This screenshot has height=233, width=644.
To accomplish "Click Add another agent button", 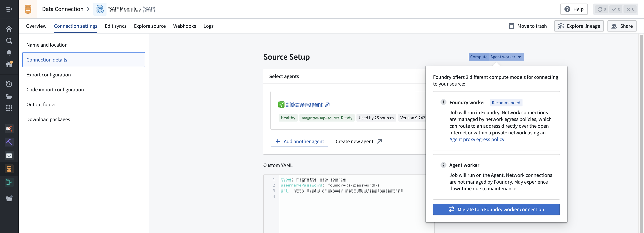I will click(299, 141).
